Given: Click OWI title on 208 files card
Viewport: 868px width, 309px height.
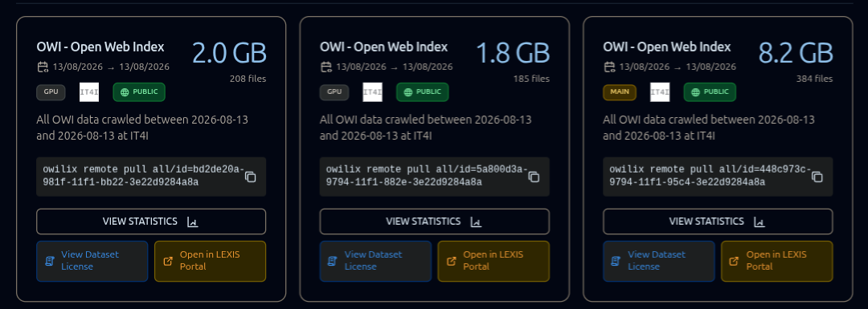Looking at the screenshot, I should tap(100, 47).
